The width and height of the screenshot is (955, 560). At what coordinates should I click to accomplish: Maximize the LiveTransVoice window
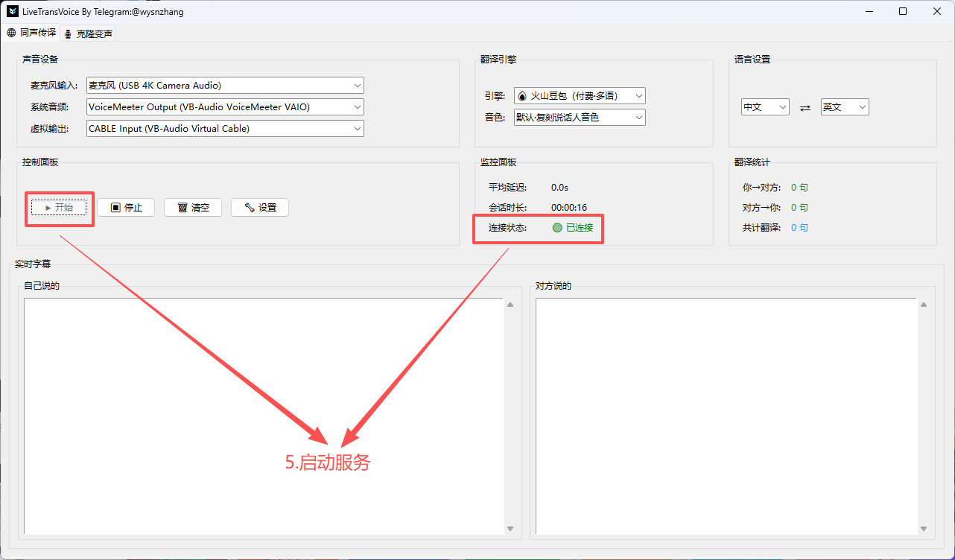(x=903, y=11)
